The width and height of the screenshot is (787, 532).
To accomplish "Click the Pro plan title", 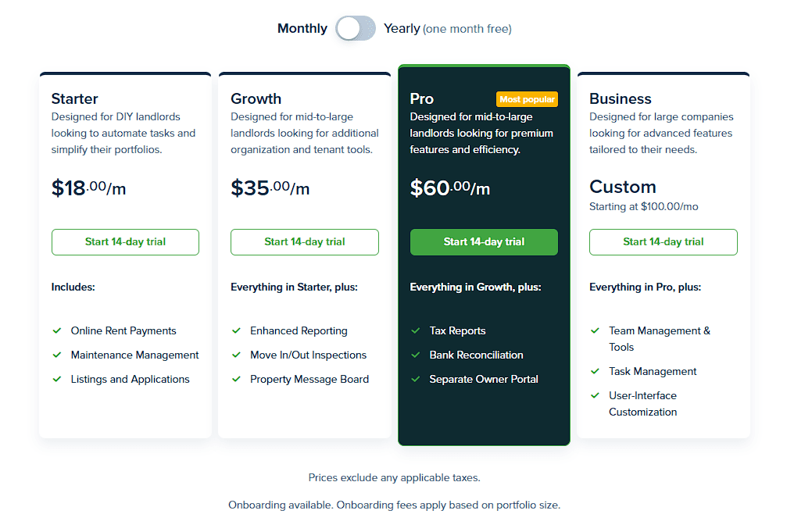I will click(x=422, y=99).
